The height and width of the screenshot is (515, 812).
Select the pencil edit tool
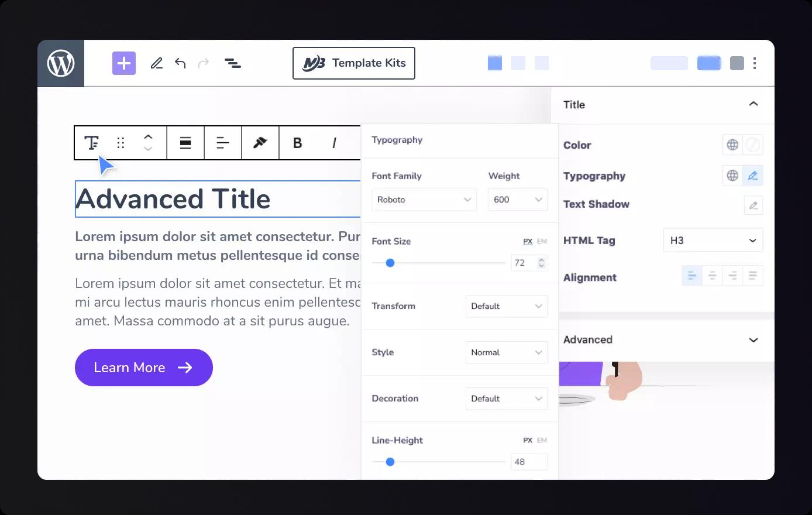click(156, 63)
